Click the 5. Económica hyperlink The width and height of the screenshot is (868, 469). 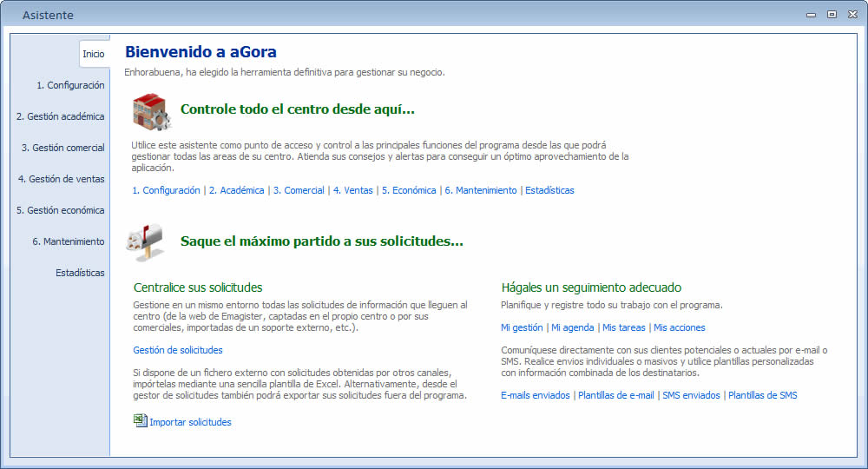point(409,190)
